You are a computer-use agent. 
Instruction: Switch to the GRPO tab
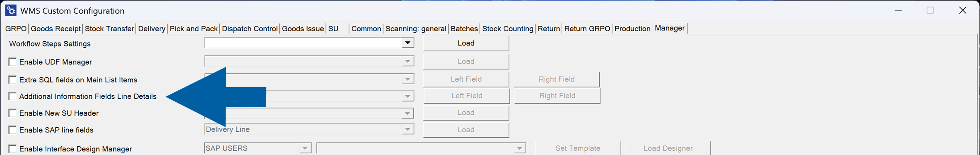point(16,29)
